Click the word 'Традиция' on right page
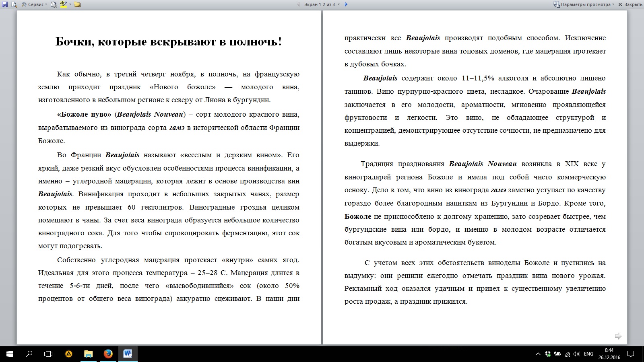 click(x=377, y=164)
